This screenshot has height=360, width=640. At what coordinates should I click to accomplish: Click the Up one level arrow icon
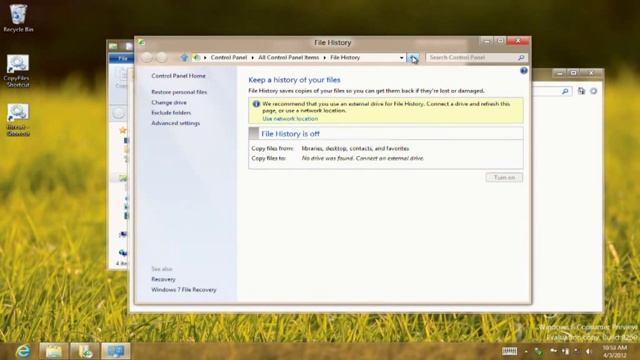pyautogui.click(x=184, y=58)
